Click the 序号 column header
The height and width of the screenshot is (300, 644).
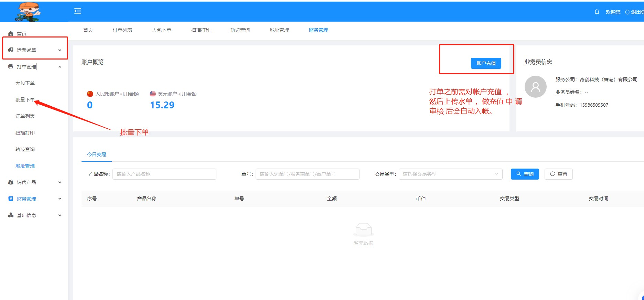point(92,199)
